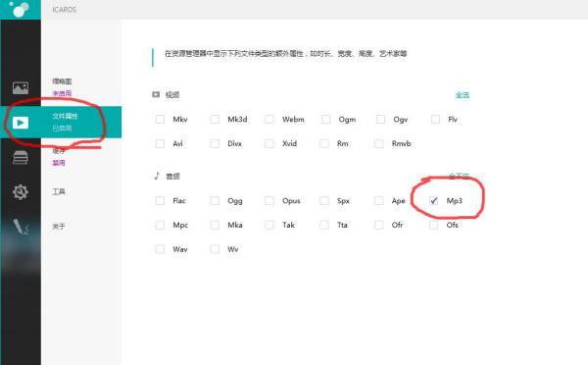Open the 工具 tools section
The height and width of the screenshot is (365, 588).
point(59,192)
